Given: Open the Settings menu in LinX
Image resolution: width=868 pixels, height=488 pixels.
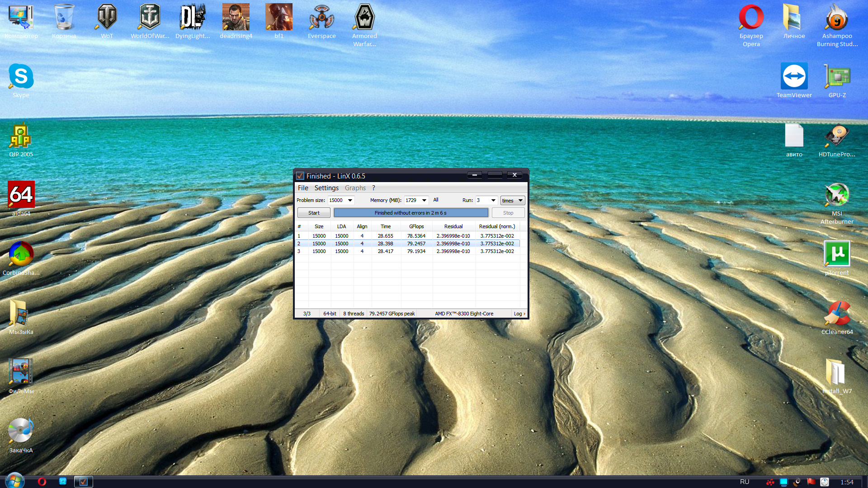Looking at the screenshot, I should 326,188.
